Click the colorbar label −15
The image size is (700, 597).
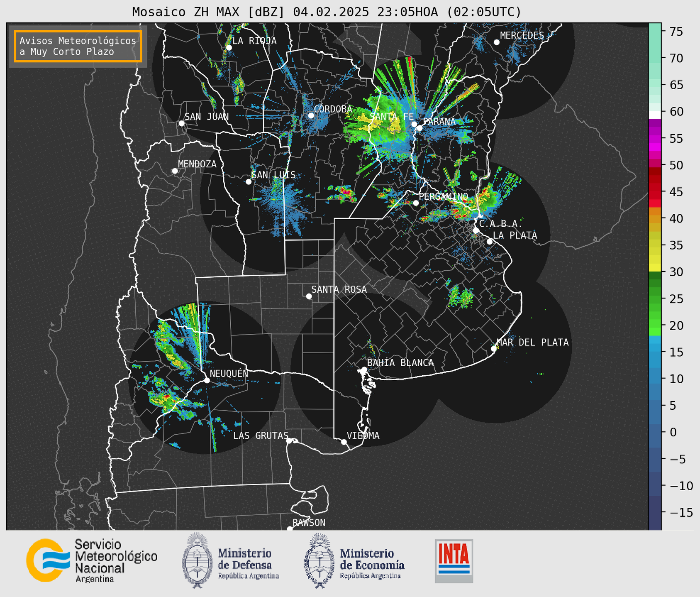pyautogui.click(x=681, y=513)
